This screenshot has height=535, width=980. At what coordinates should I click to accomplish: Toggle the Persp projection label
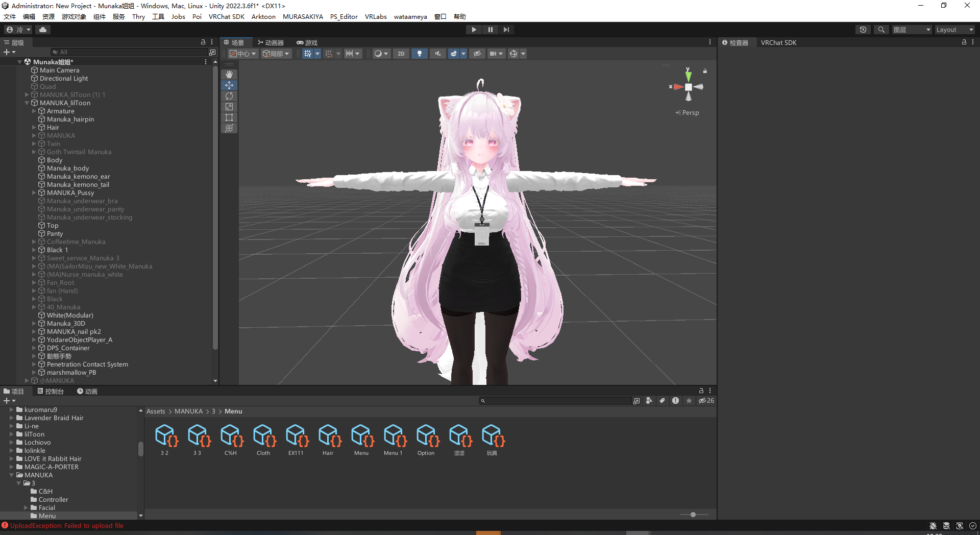[687, 113]
